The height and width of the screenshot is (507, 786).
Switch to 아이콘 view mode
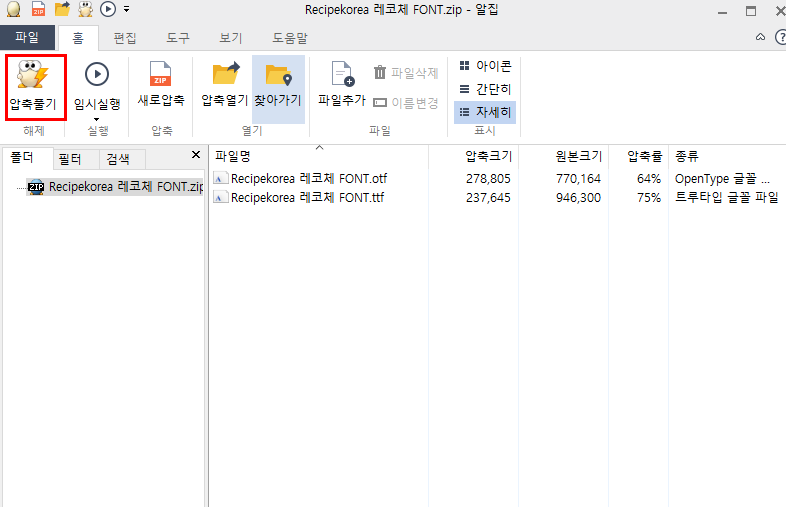click(x=485, y=66)
